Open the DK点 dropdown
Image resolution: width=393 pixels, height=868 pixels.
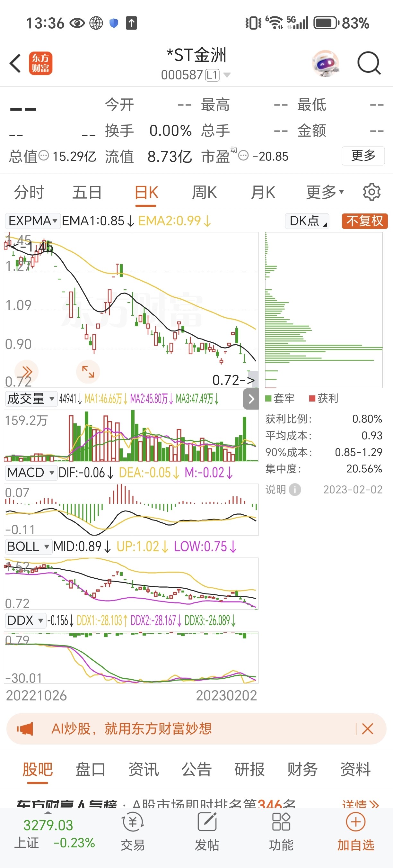tap(307, 221)
